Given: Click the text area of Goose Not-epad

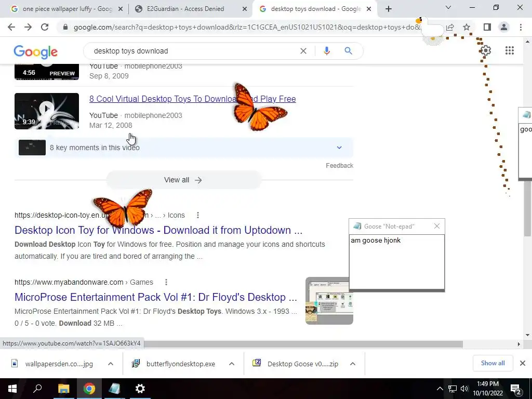Looking at the screenshot, I should coord(396,262).
